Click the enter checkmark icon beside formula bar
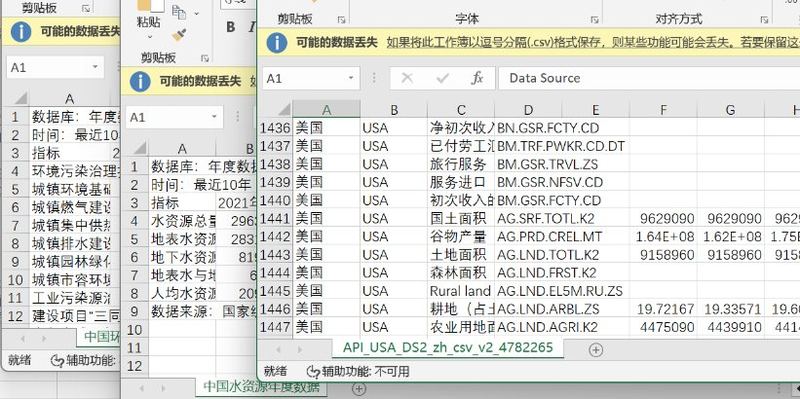Image resolution: width=800 pixels, height=399 pixels. click(442, 78)
